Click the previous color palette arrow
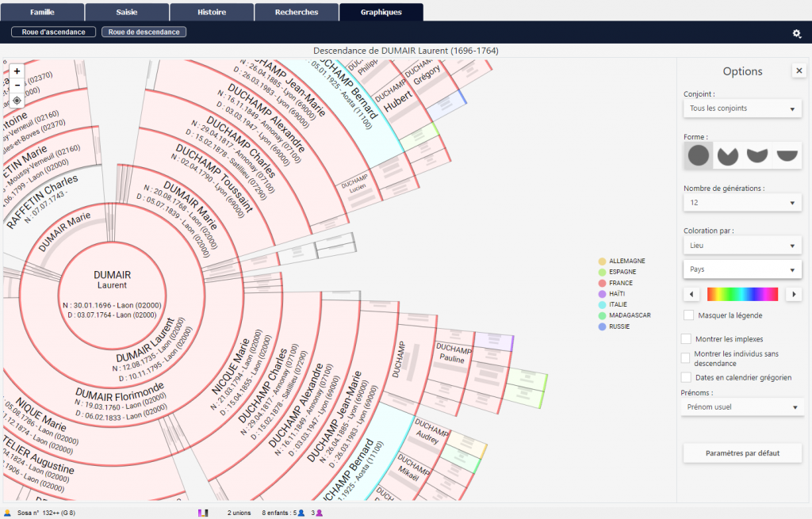 coord(691,294)
